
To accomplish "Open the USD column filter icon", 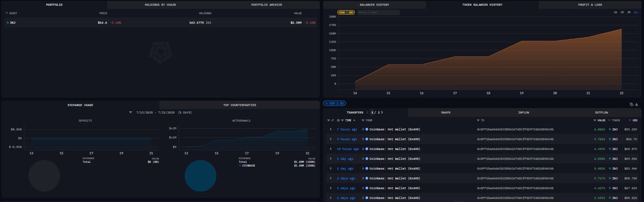I will click(630, 120).
